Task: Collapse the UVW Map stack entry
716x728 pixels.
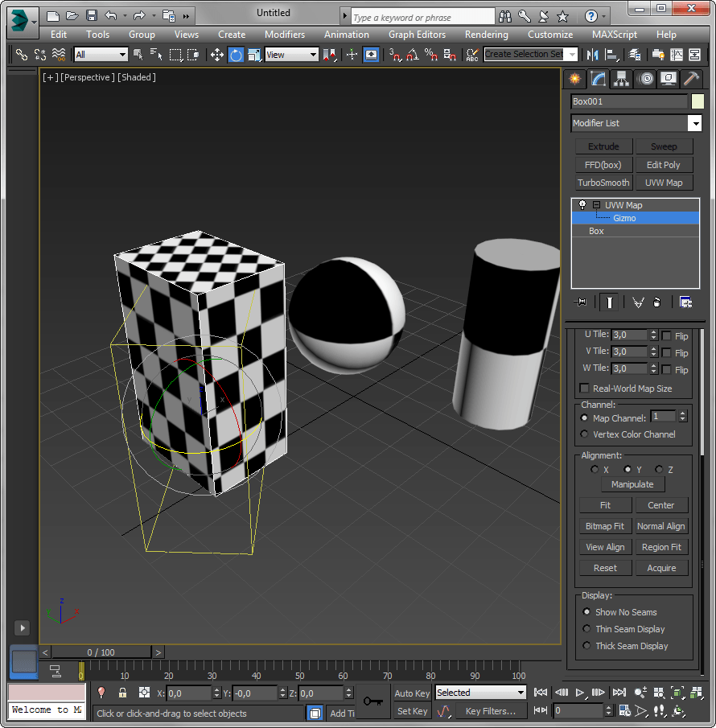Action: coord(596,205)
